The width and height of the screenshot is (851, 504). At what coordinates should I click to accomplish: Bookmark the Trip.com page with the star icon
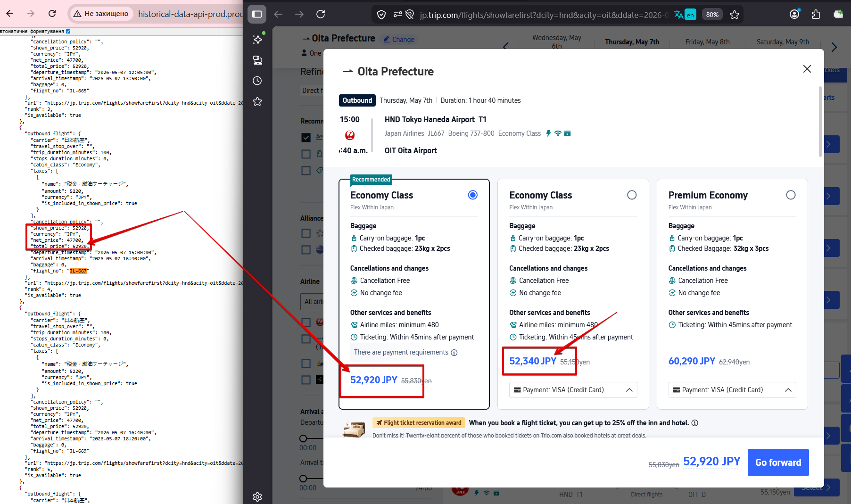735,15
